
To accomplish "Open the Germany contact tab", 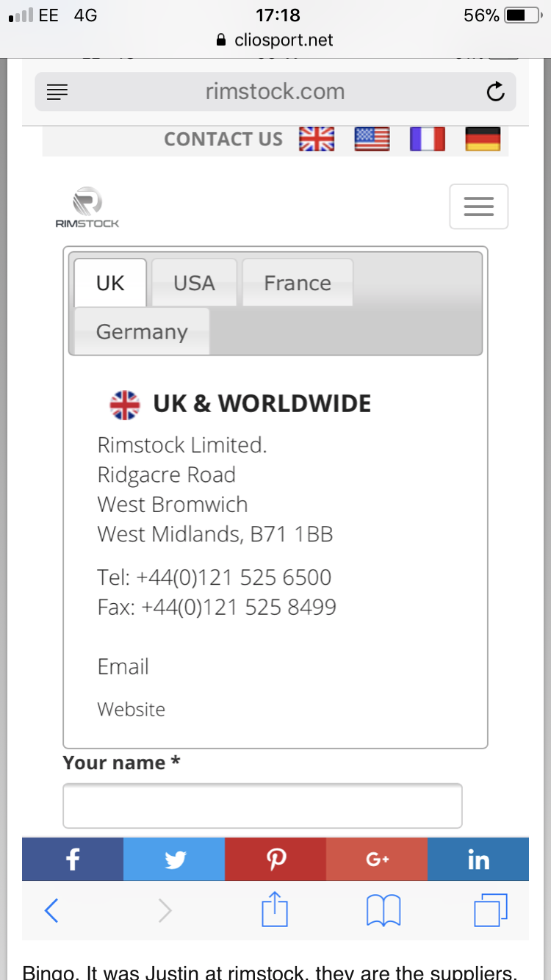I will [x=142, y=331].
